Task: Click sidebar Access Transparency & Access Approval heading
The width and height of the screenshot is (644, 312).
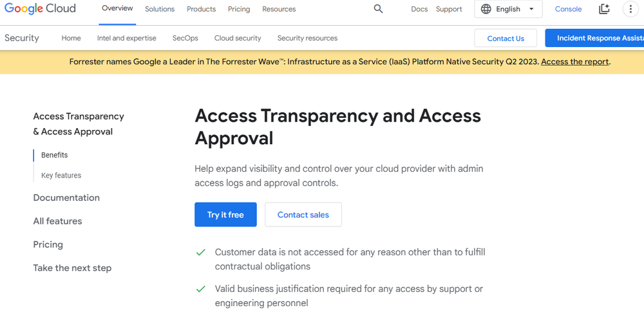Action: point(79,124)
